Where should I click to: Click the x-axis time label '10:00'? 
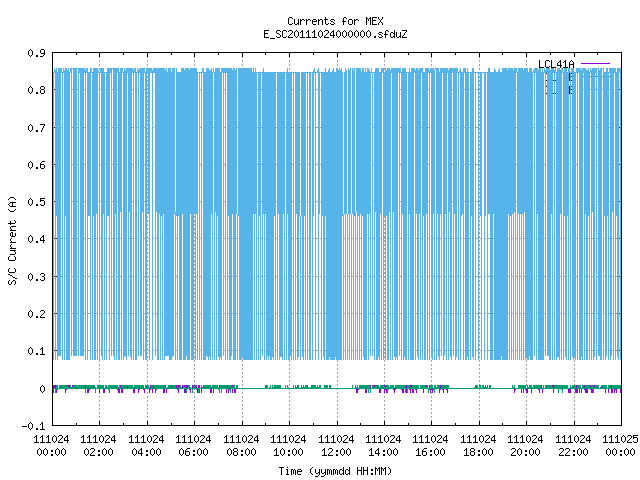point(288,452)
